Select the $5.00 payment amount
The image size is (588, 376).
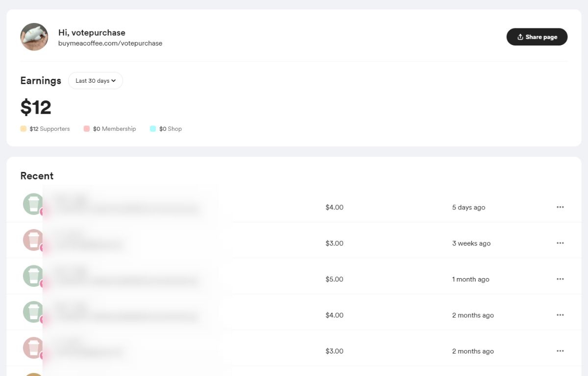pyautogui.click(x=334, y=279)
